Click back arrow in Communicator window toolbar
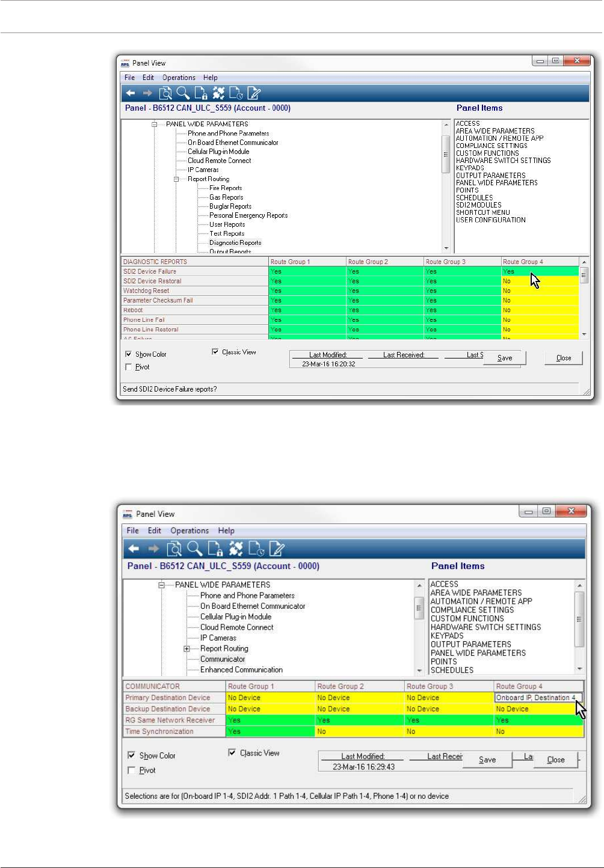Image resolution: width=604 pixels, height=868 pixels. pos(134,549)
